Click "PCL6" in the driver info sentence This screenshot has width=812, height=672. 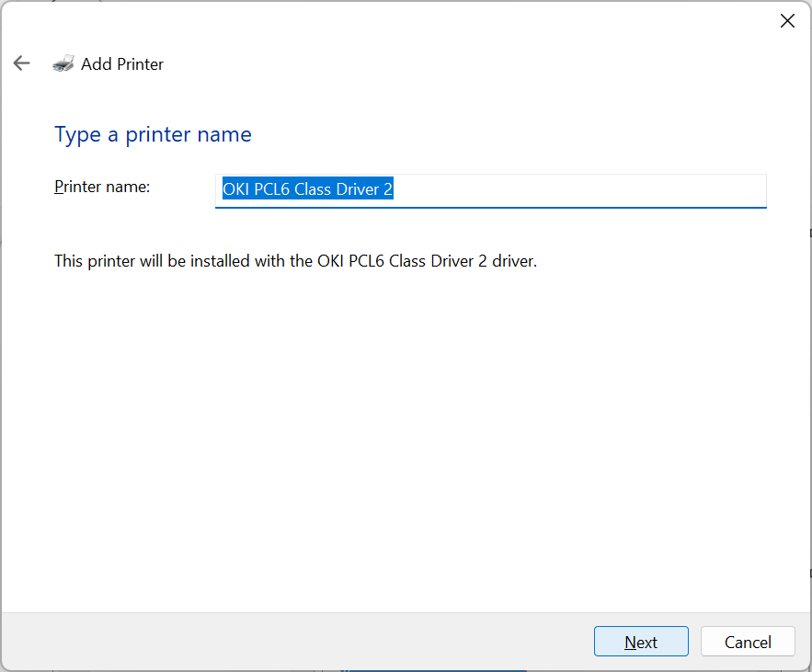point(366,261)
